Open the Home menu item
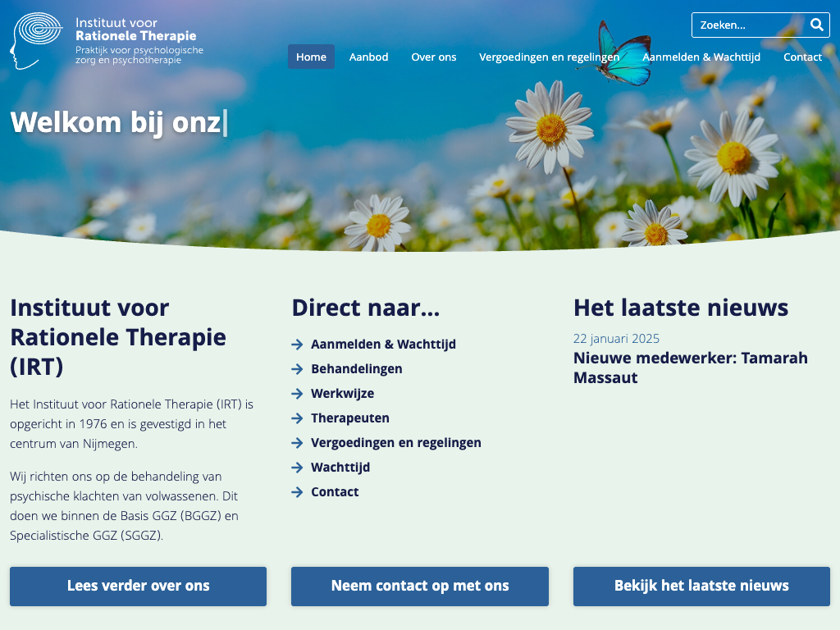 pyautogui.click(x=311, y=57)
